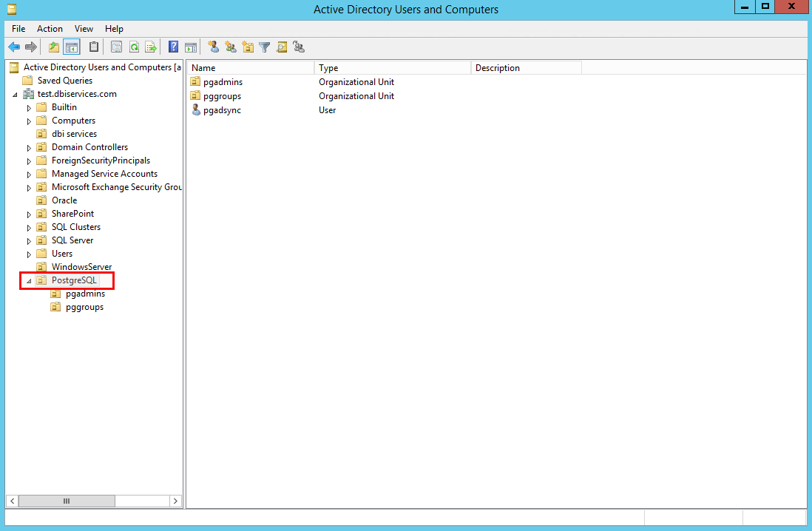
Task: Select the Builtin tree item
Action: click(64, 106)
